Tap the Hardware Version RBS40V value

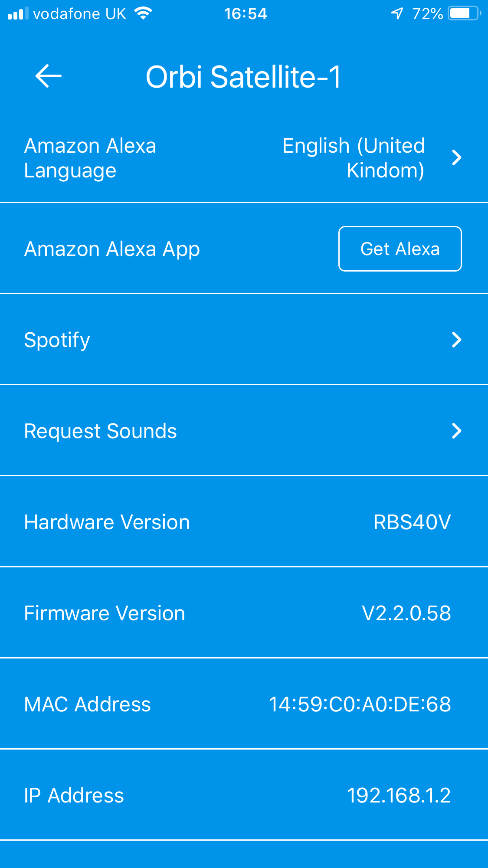pos(412,522)
